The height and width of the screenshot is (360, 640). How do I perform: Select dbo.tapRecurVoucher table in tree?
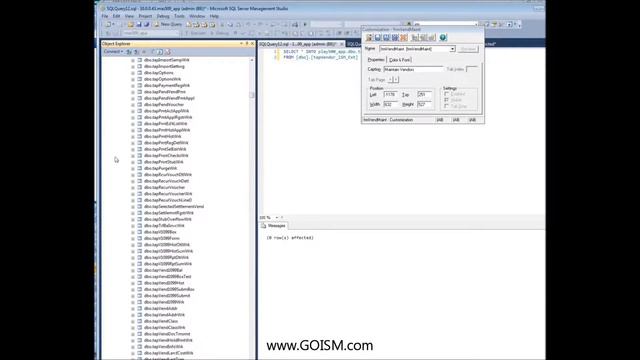coord(164,187)
